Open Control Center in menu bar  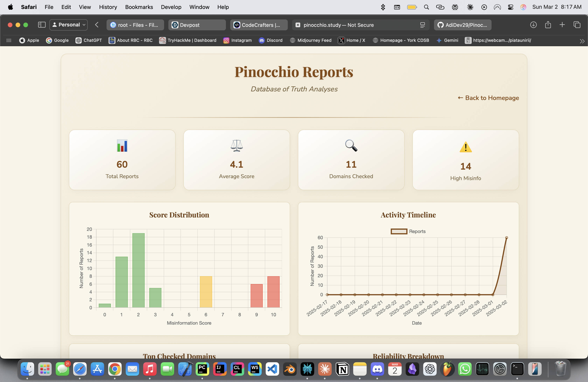(x=510, y=7)
